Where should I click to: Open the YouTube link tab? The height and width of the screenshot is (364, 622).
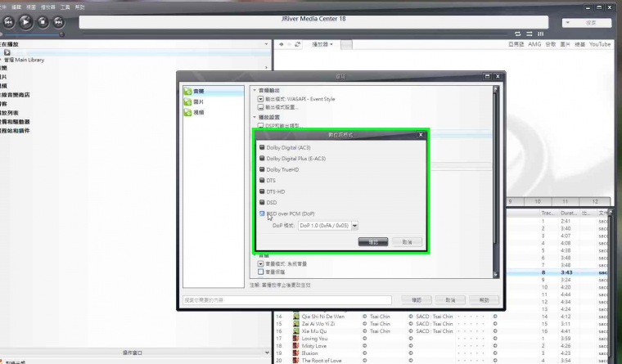(x=600, y=44)
